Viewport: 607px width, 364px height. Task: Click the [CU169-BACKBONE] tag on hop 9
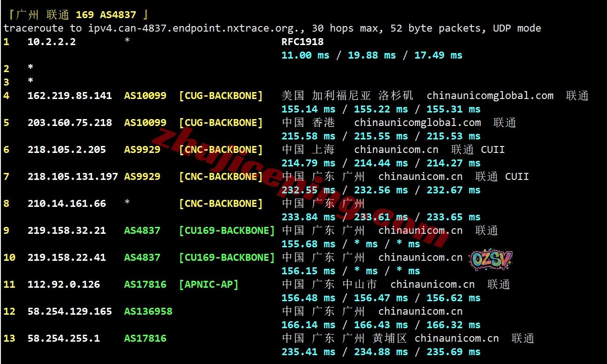(227, 231)
